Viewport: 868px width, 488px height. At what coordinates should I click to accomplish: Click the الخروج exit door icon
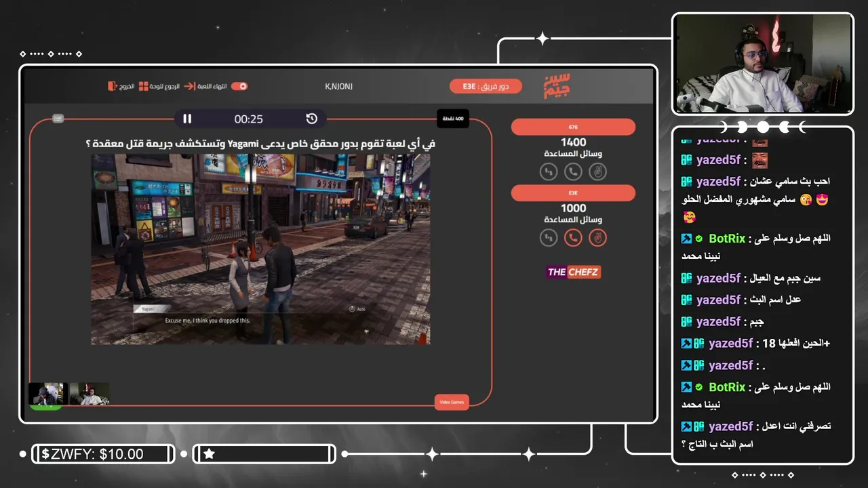click(112, 86)
